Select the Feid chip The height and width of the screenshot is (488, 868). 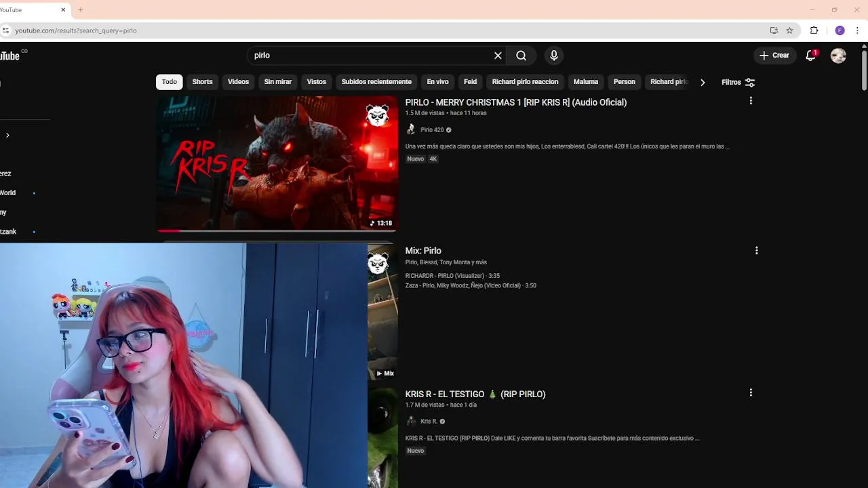click(x=470, y=82)
